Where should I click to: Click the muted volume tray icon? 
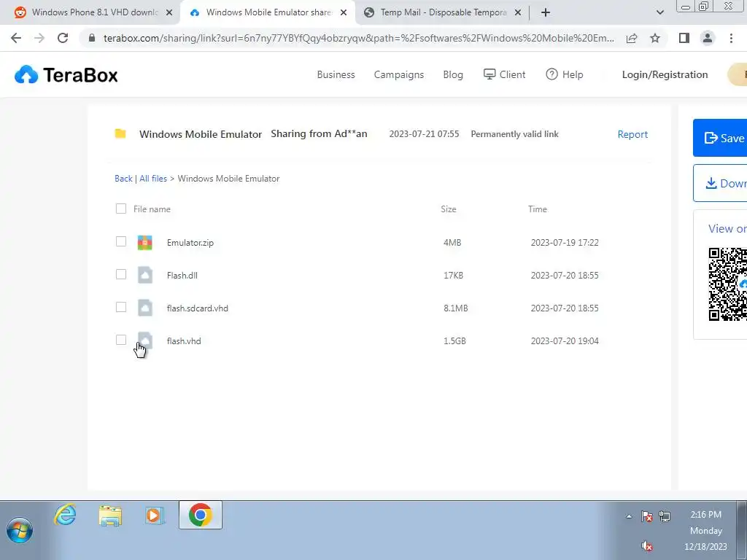coord(646,546)
